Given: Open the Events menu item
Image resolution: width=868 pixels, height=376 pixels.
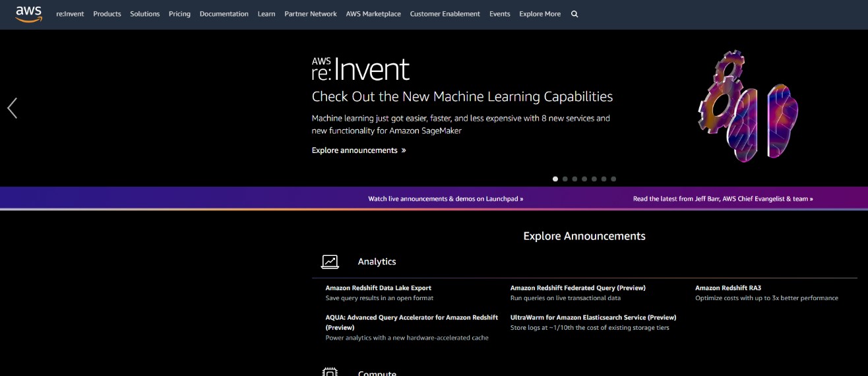Looking at the screenshot, I should (500, 14).
